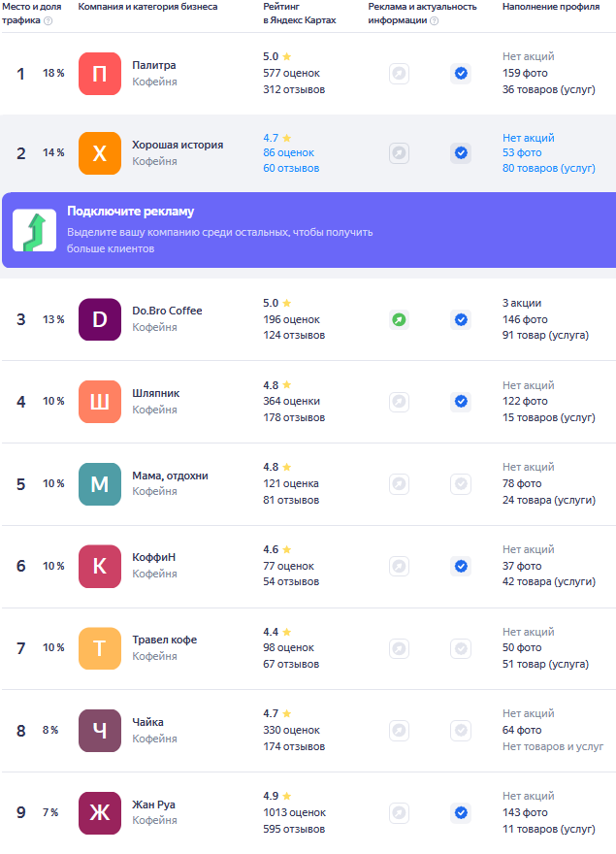Click the Do.Bro Coffee purple avatar

coord(100,319)
